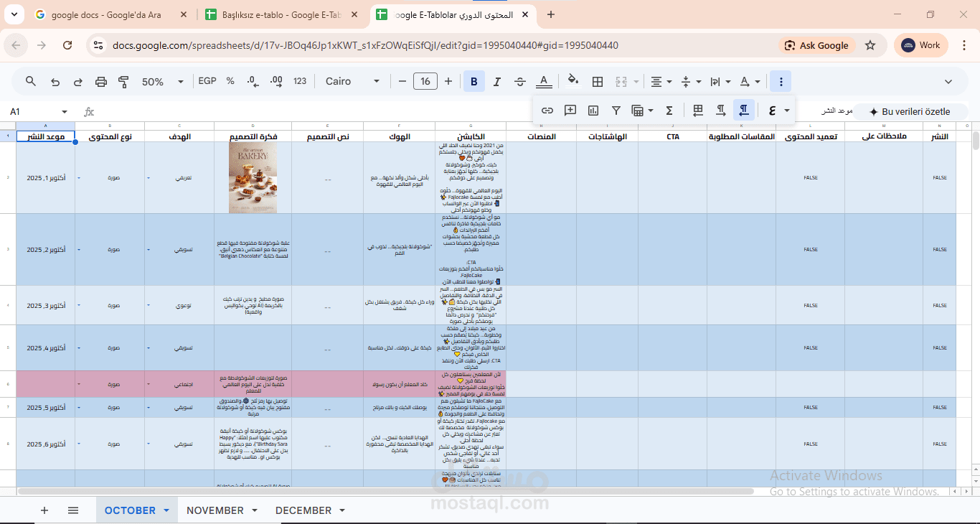Screen dimensions: 980x524
Task: Print the spreadsheet
Action: [101, 81]
